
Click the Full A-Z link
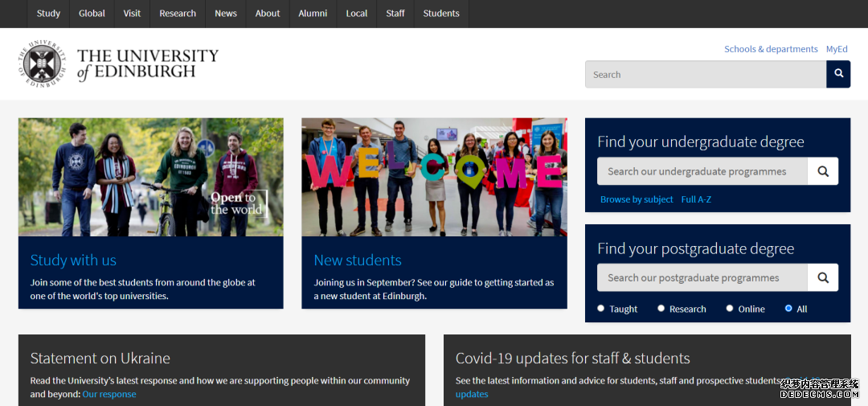pyautogui.click(x=696, y=199)
